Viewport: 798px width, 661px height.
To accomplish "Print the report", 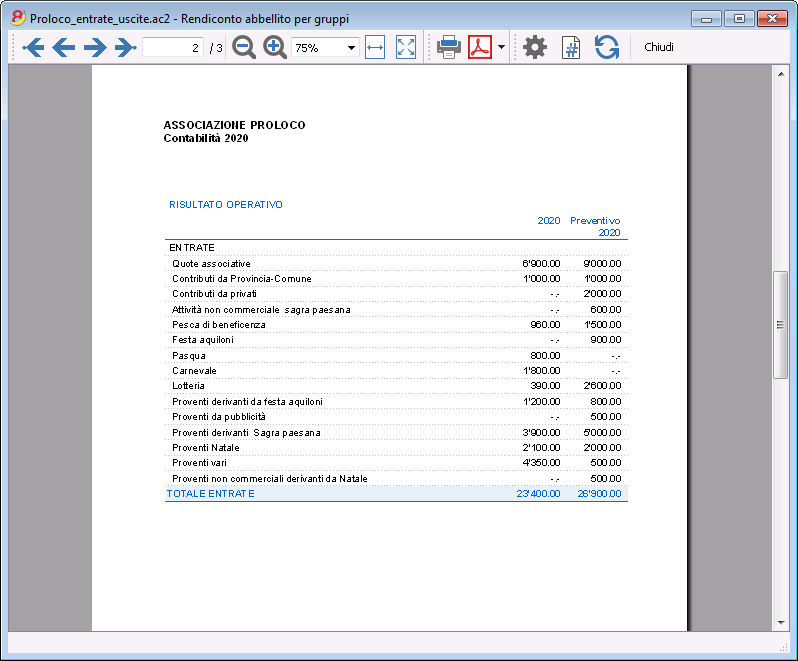I will point(448,47).
